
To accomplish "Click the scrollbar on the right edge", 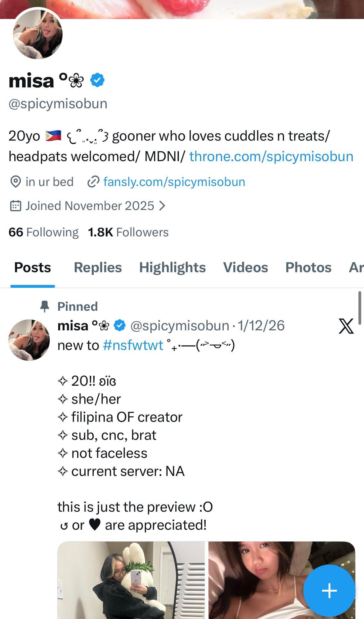I will [360, 308].
